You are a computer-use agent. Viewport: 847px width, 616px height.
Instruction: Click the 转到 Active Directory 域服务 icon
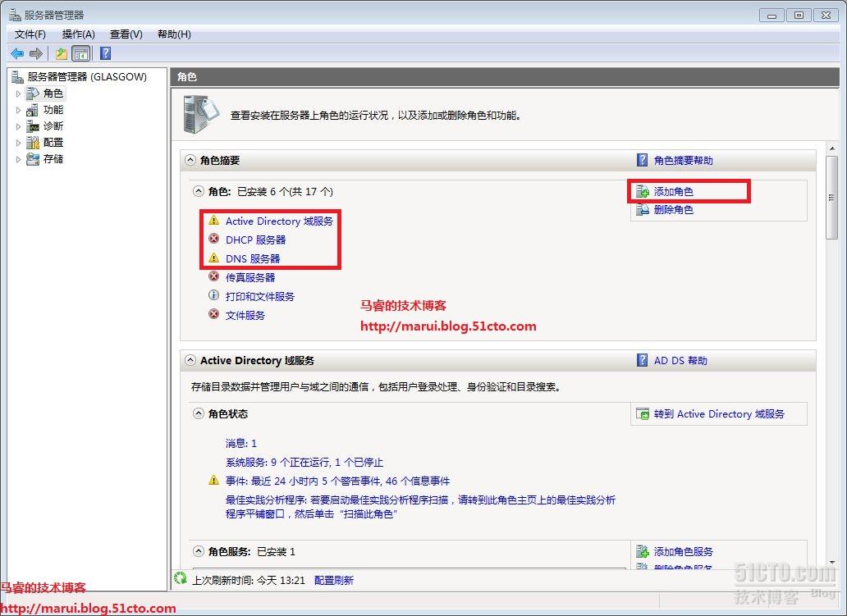point(643,414)
